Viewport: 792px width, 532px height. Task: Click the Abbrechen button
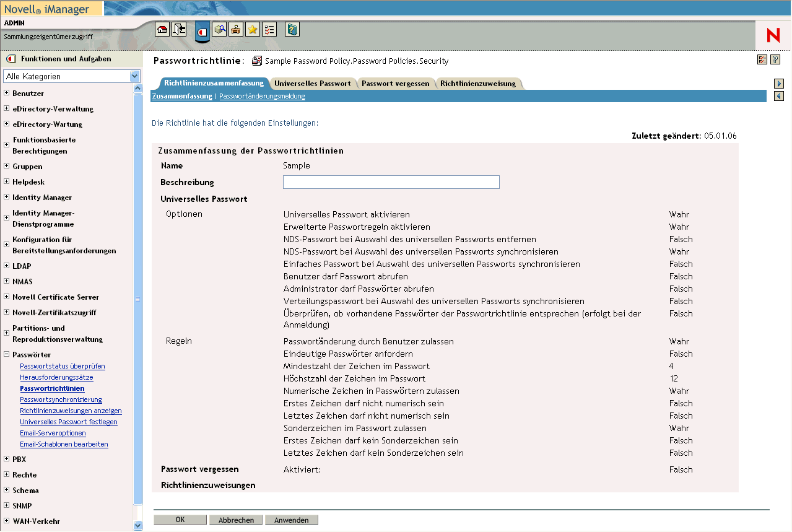pyautogui.click(x=236, y=520)
